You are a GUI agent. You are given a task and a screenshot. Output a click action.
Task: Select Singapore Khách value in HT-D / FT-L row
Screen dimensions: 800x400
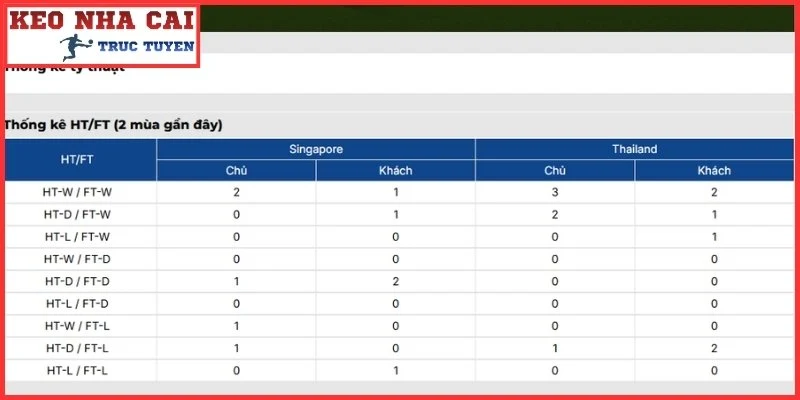tap(395, 348)
